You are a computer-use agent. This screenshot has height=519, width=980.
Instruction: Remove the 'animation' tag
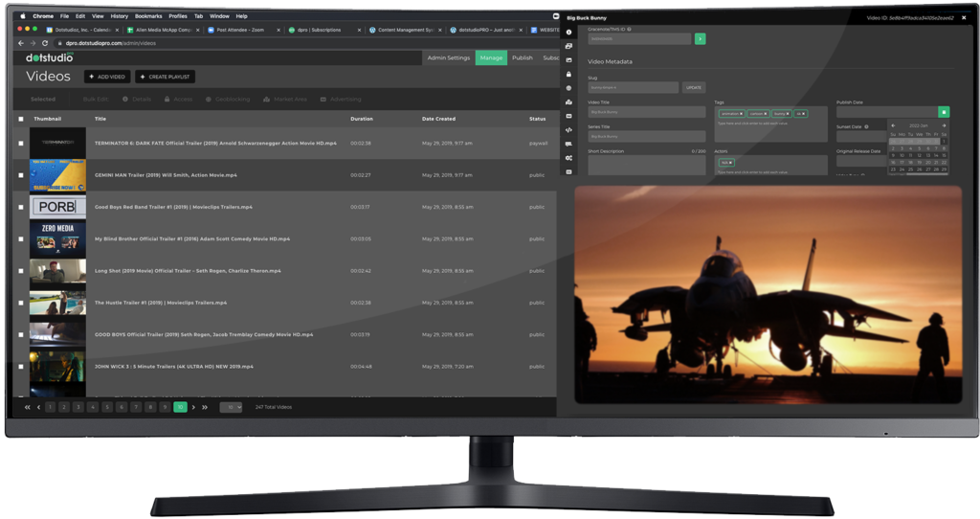pyautogui.click(x=741, y=114)
